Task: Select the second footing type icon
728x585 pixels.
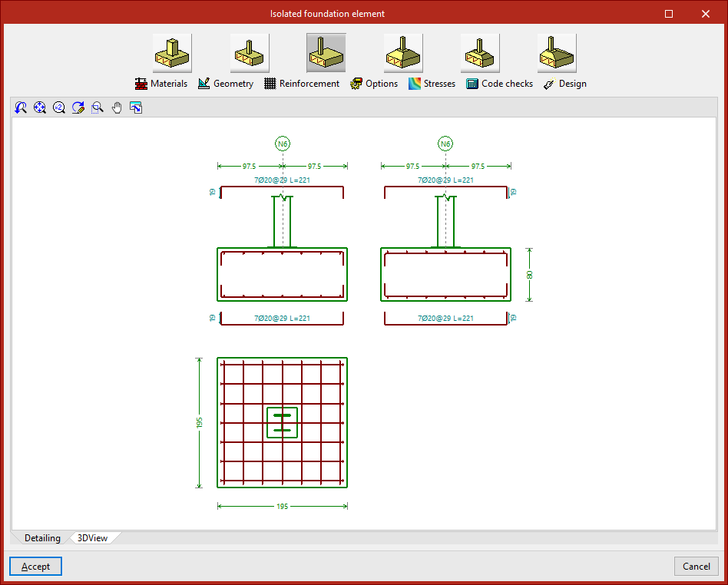Action: [250, 53]
